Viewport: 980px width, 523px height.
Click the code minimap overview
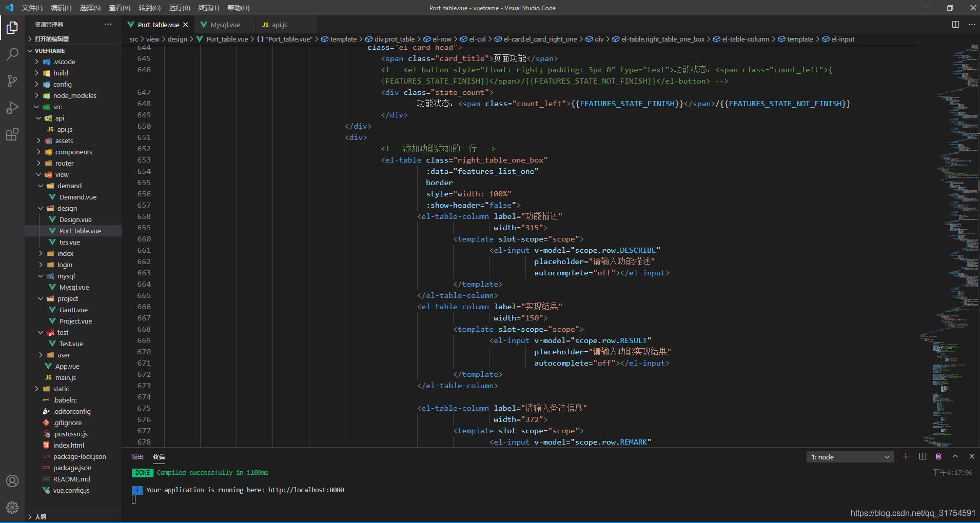pyautogui.click(x=947, y=246)
